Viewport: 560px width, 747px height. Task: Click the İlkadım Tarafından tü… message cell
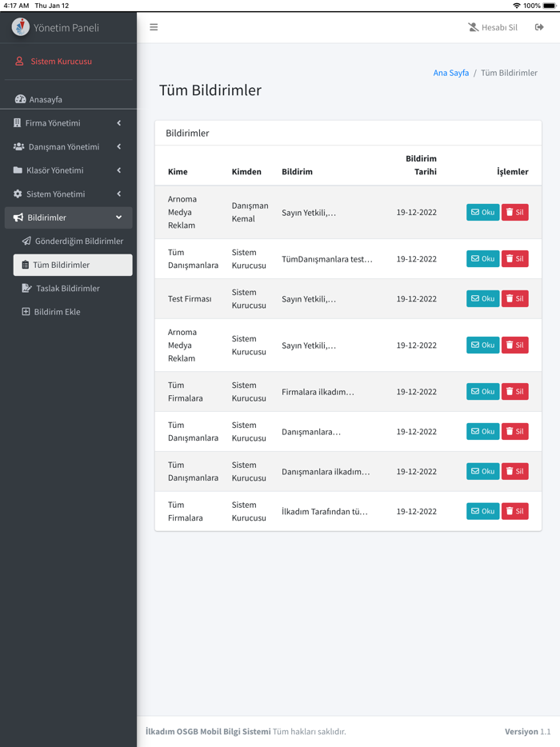coord(325,512)
